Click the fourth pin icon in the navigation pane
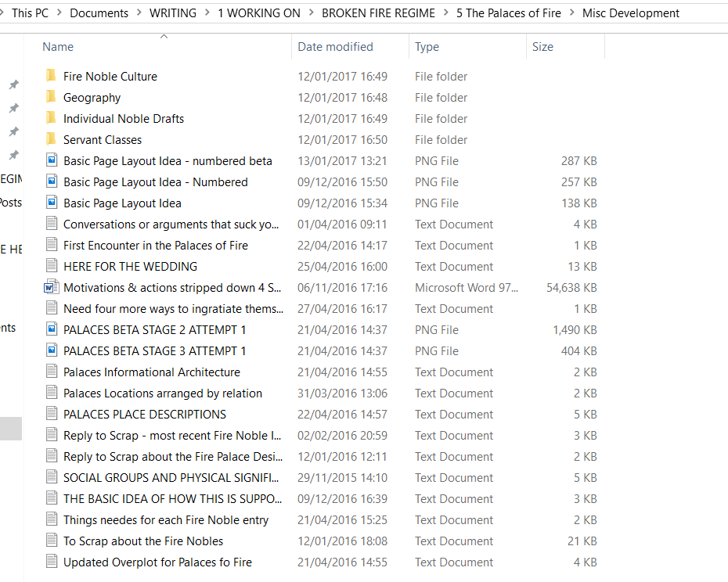Viewport: 728px width, 582px height. (14, 155)
